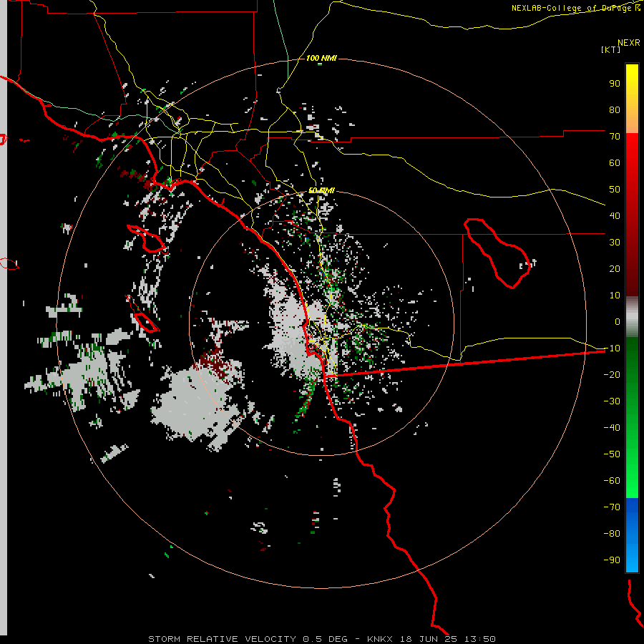Click the -80 value on the velocity scale

pyautogui.click(x=612, y=534)
